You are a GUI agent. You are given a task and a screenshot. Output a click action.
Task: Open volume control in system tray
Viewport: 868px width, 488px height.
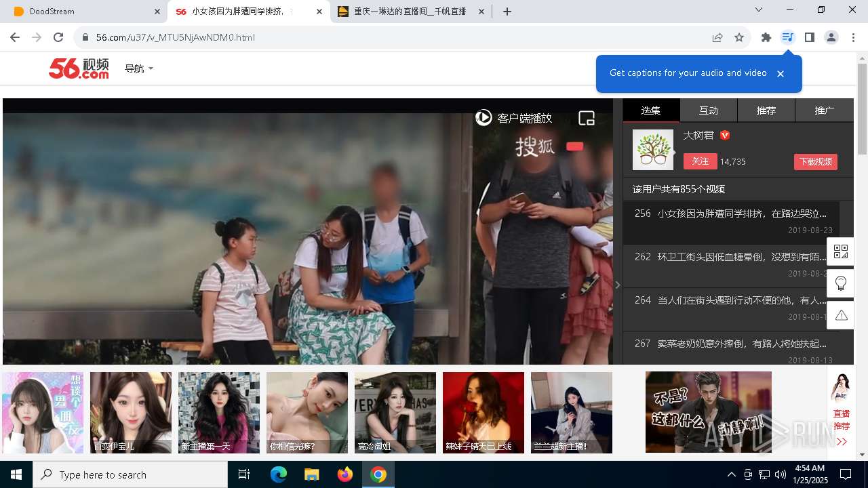780,474
